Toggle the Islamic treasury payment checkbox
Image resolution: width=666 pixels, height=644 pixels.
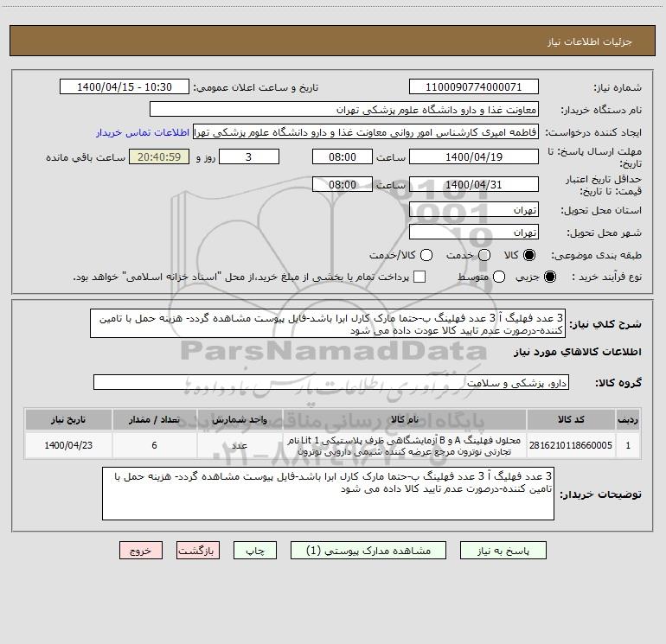click(419, 277)
